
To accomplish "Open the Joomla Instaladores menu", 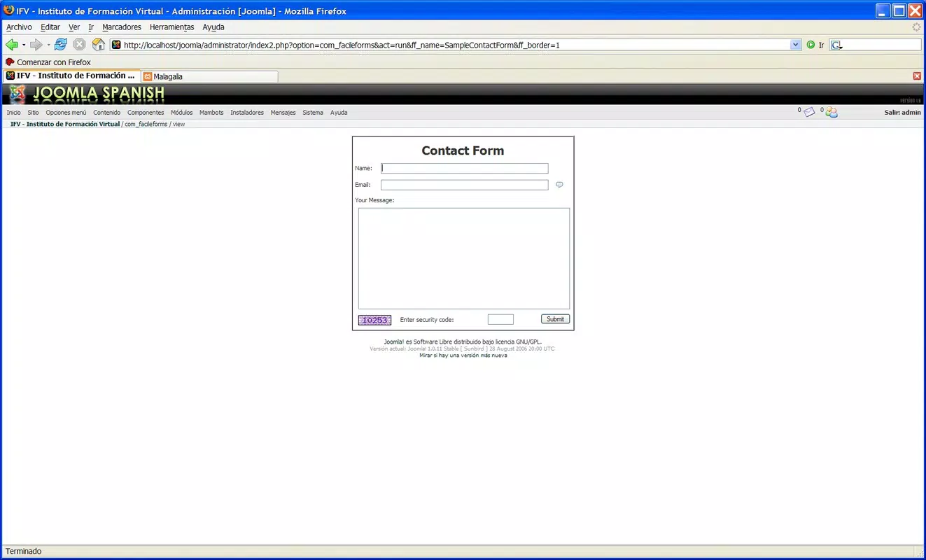I will pyautogui.click(x=247, y=113).
